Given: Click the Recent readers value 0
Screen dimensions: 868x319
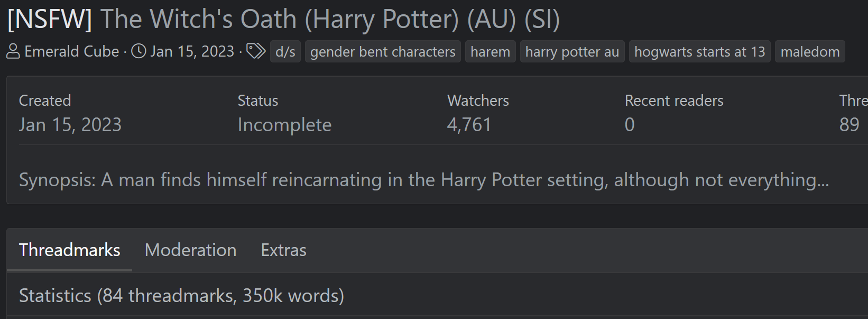Looking at the screenshot, I should 630,125.
